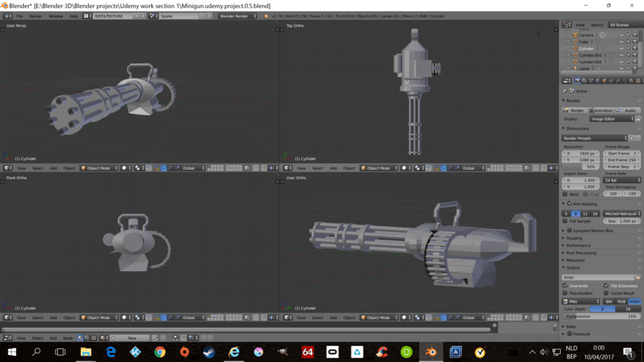Click the Animation render button
The width and height of the screenshot is (644, 362).
point(601,111)
